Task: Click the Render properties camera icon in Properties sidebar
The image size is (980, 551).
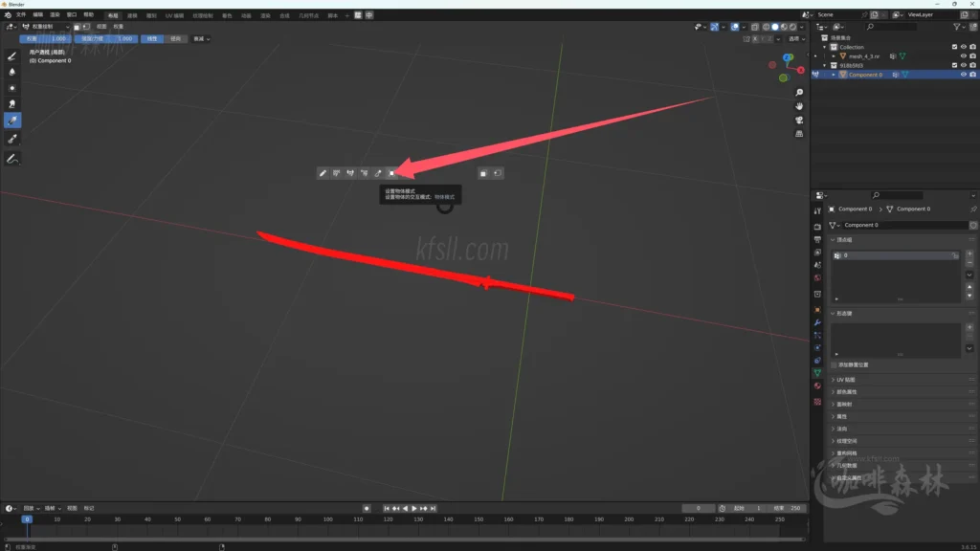Action: click(x=815, y=228)
